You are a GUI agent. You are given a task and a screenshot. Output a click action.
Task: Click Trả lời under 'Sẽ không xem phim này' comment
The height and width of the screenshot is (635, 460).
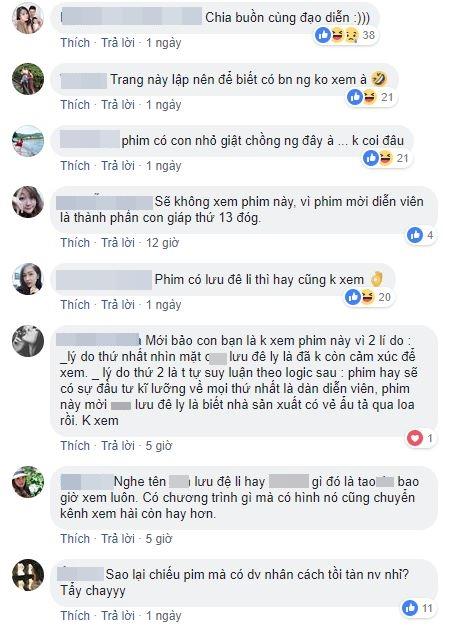click(x=118, y=243)
